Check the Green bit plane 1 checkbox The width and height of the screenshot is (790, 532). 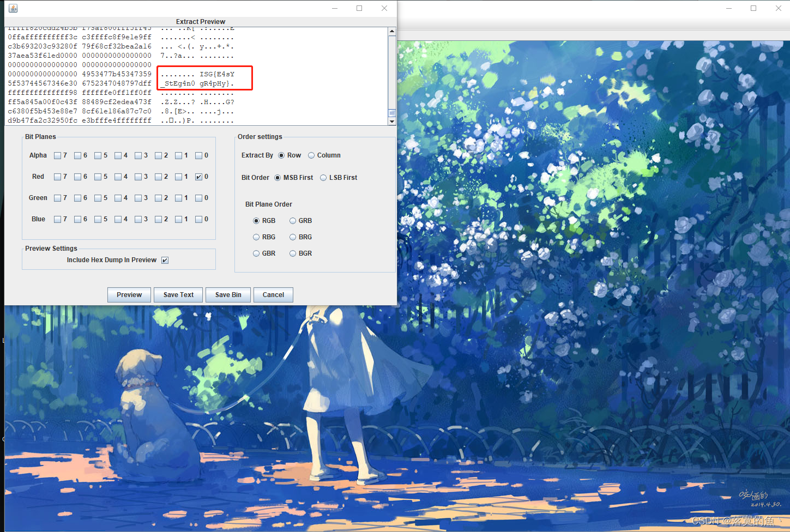(x=179, y=198)
